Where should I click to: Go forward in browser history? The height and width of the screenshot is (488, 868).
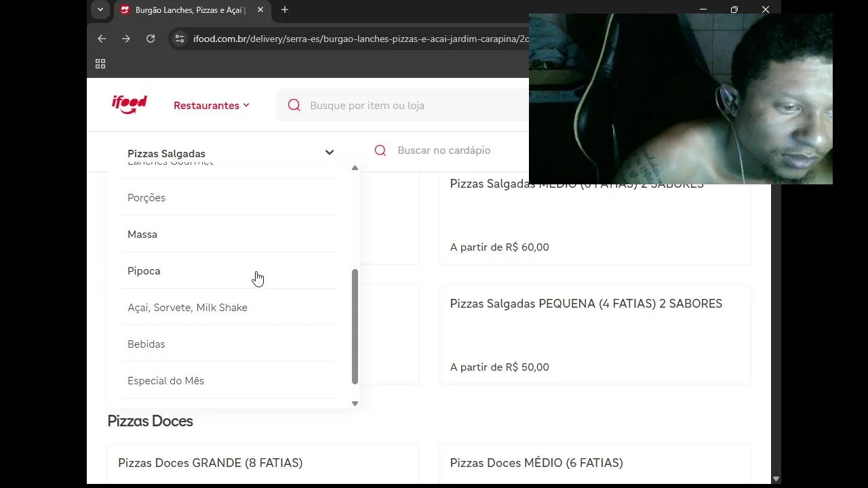(126, 39)
